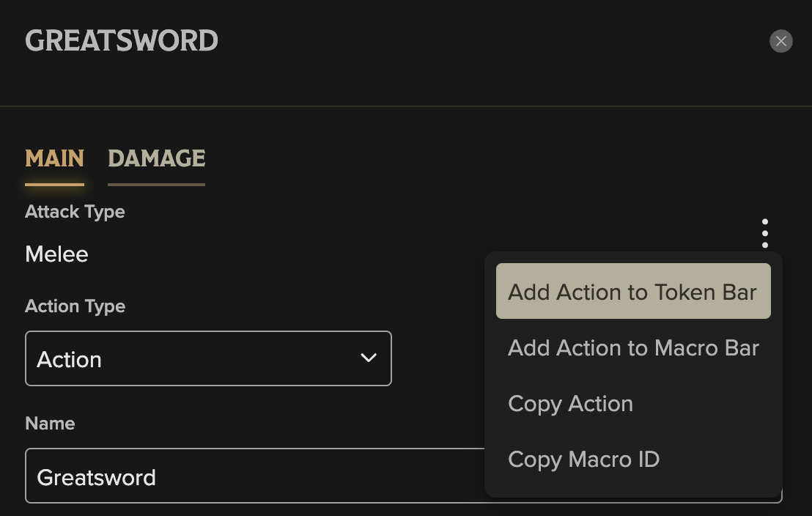Choose Copy Macro ID from the menu

tap(583, 459)
